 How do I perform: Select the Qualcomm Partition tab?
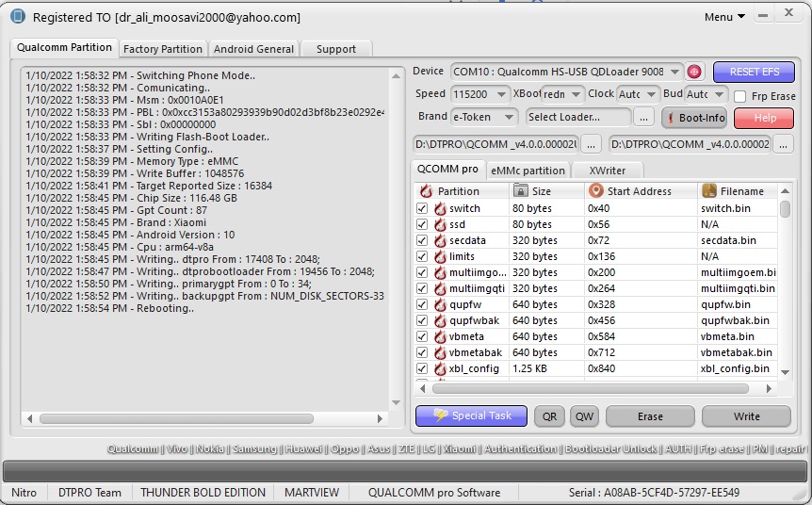(x=64, y=47)
